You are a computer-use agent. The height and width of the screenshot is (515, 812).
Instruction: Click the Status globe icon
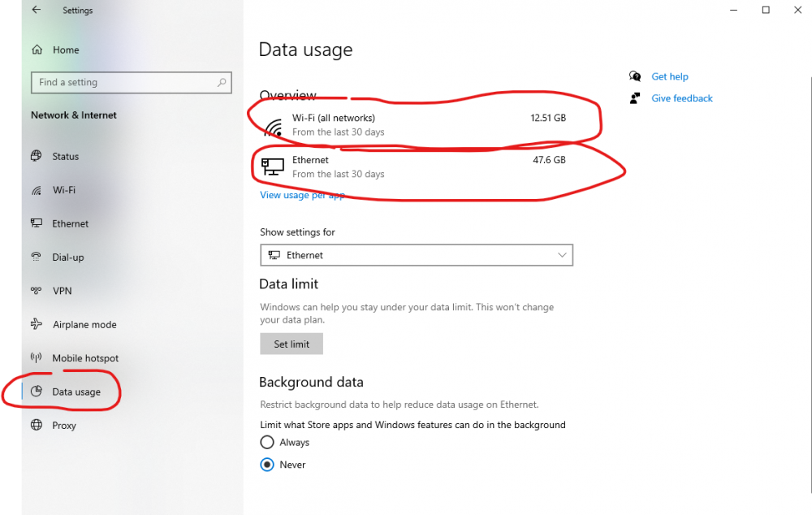37,155
